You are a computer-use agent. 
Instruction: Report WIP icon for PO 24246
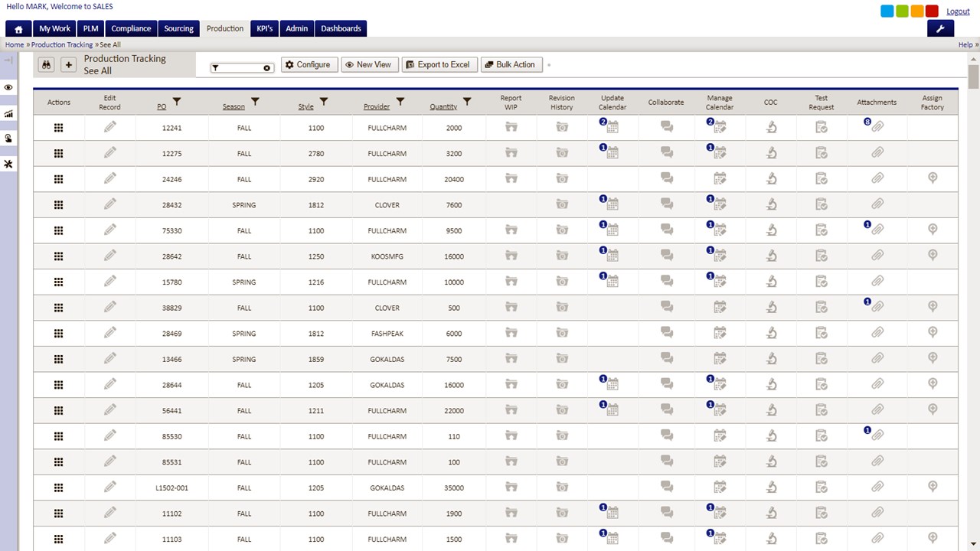511,179
